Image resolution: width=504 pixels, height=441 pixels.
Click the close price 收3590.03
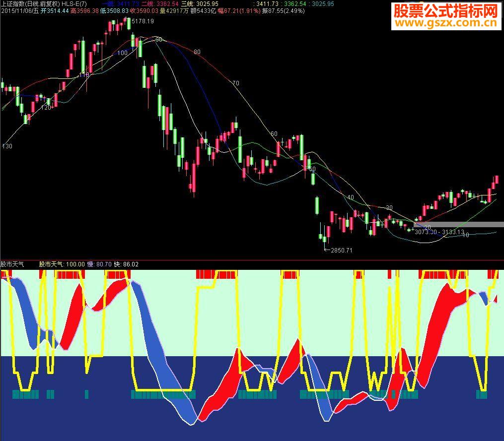click(x=144, y=11)
